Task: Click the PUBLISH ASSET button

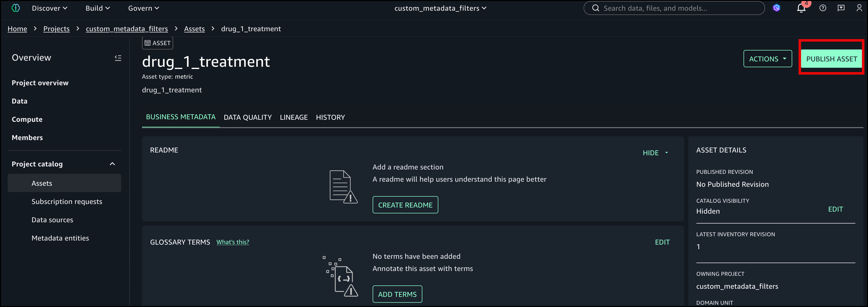Action: 831,59
